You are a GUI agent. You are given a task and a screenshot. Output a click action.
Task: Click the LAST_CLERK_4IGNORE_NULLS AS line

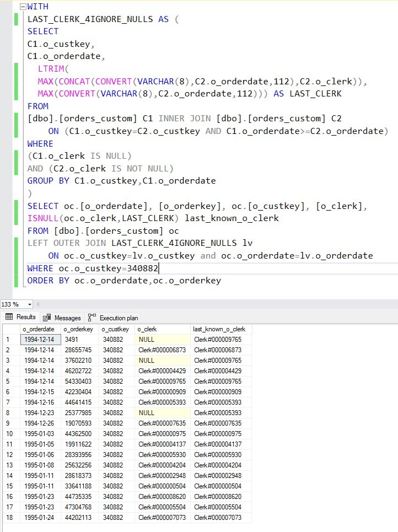pos(103,19)
